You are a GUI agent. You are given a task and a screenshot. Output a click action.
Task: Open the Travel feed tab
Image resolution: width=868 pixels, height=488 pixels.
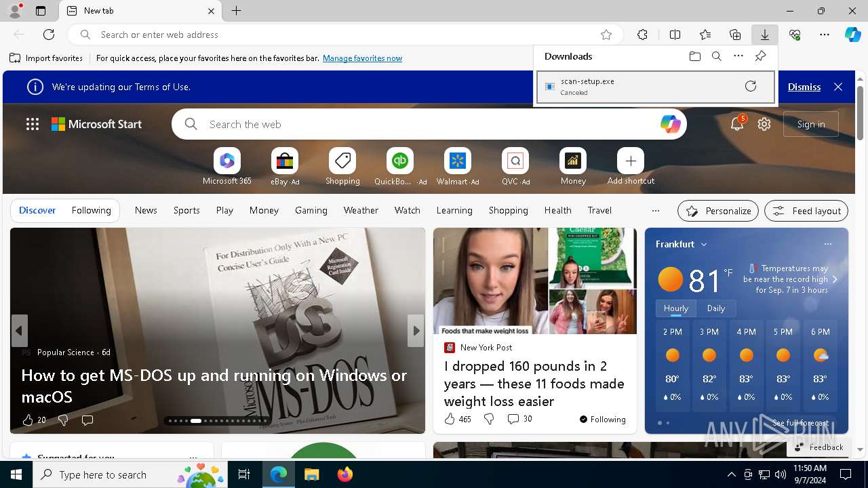click(x=599, y=210)
